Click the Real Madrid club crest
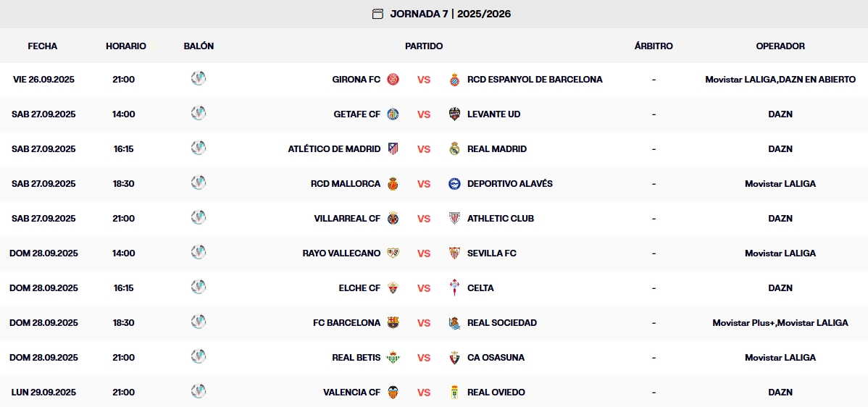Image resolution: width=868 pixels, height=407 pixels. click(x=454, y=149)
